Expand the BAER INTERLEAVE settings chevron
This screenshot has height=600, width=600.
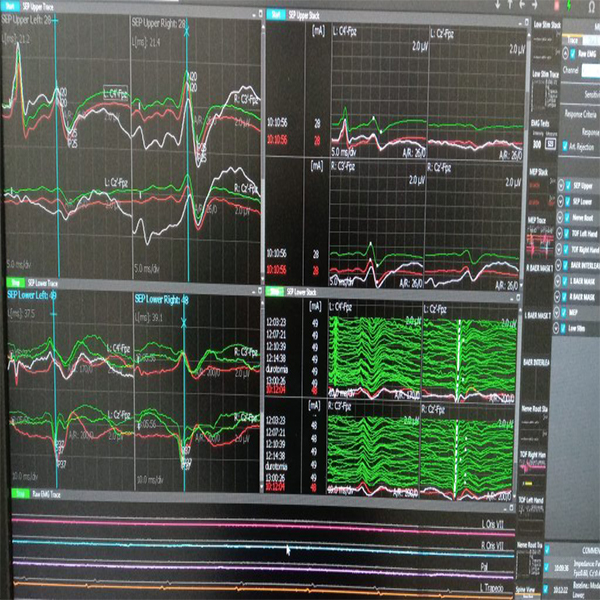pyautogui.click(x=558, y=265)
